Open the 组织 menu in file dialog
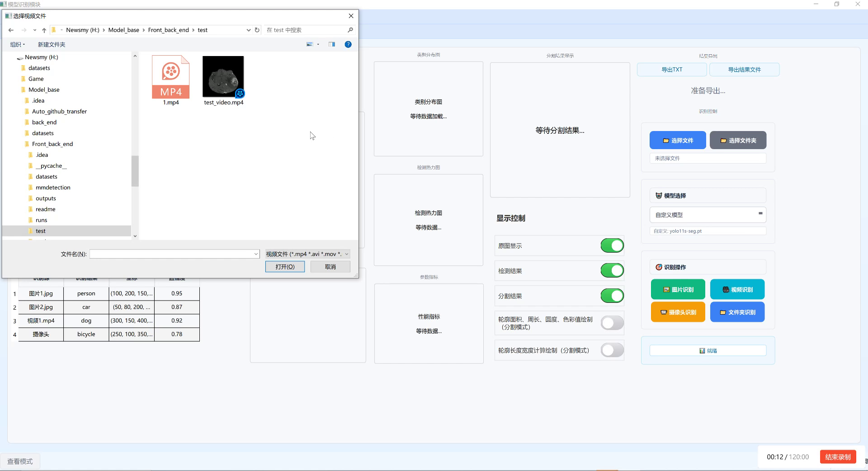 pos(18,44)
